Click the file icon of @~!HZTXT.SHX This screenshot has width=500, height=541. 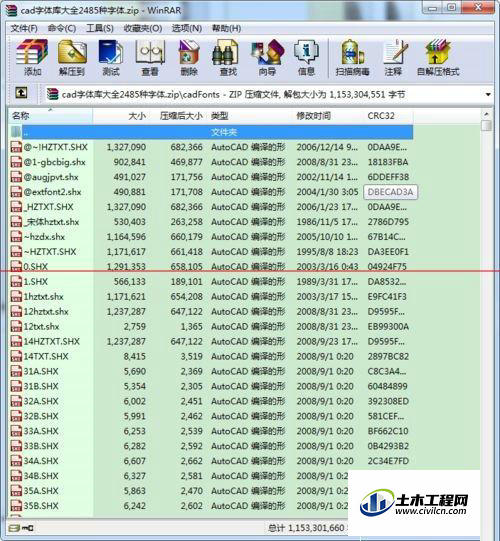point(16,147)
